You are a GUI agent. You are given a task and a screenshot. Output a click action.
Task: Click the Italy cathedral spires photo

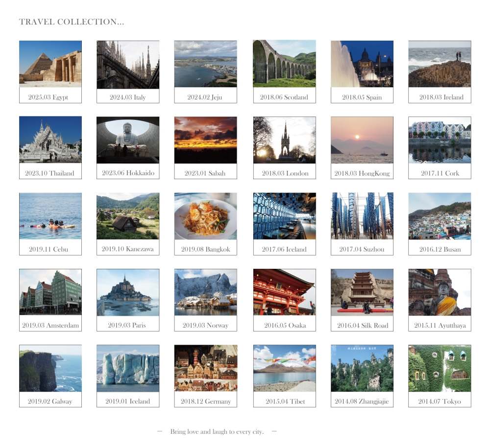[128, 64]
